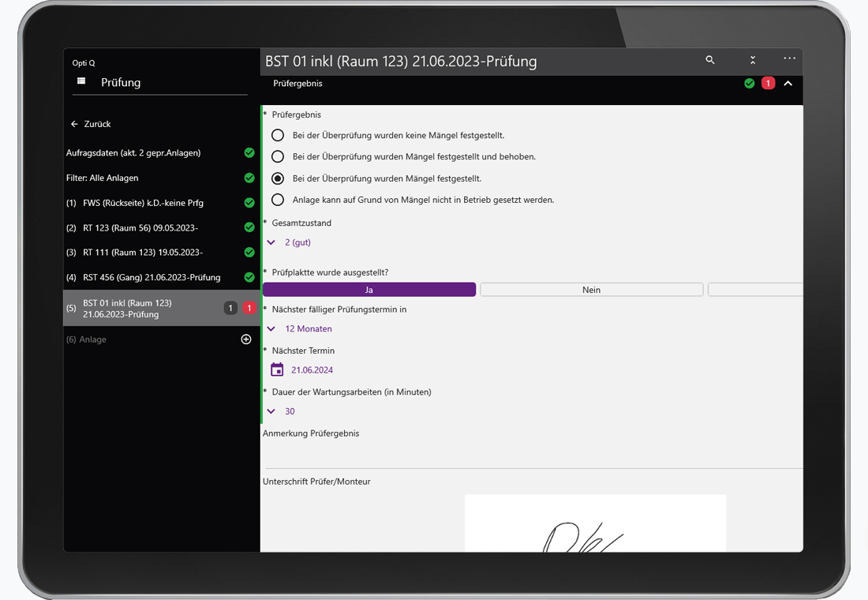Screen dimensions: 868x600
Task: Open RT 123 (Raum 56) list entry
Action: tap(140, 228)
